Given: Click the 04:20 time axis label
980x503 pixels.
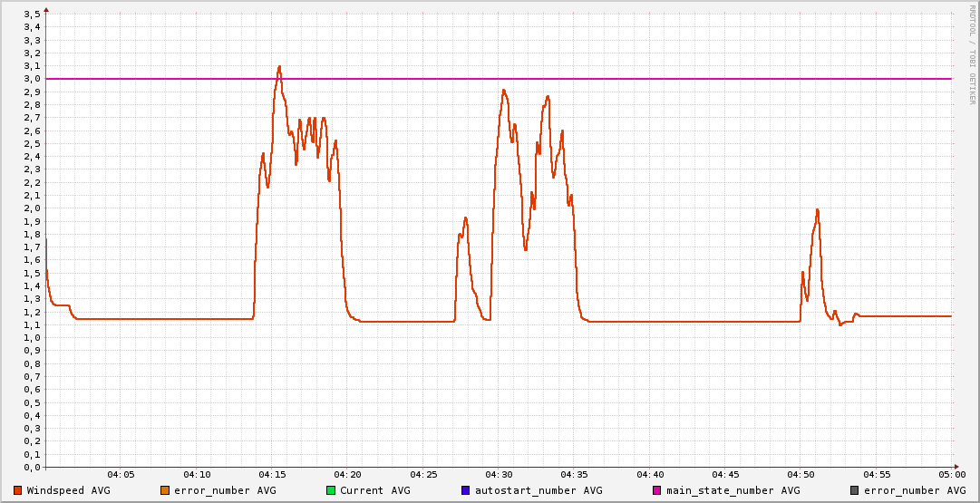Looking at the screenshot, I should [x=348, y=475].
